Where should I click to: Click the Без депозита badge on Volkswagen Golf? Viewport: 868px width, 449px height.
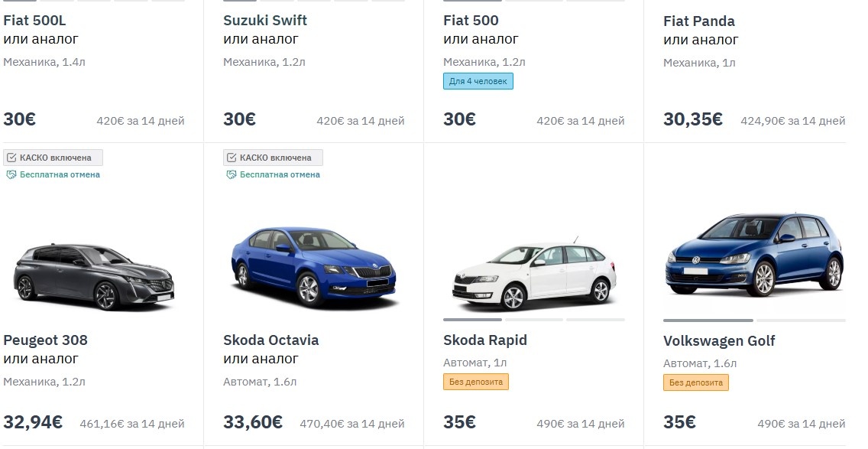pyautogui.click(x=695, y=382)
